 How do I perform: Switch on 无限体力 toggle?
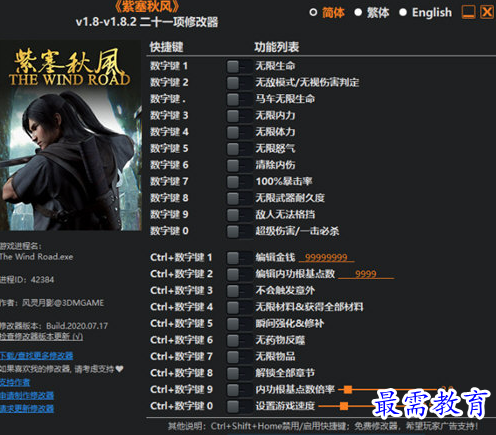[x=239, y=132]
